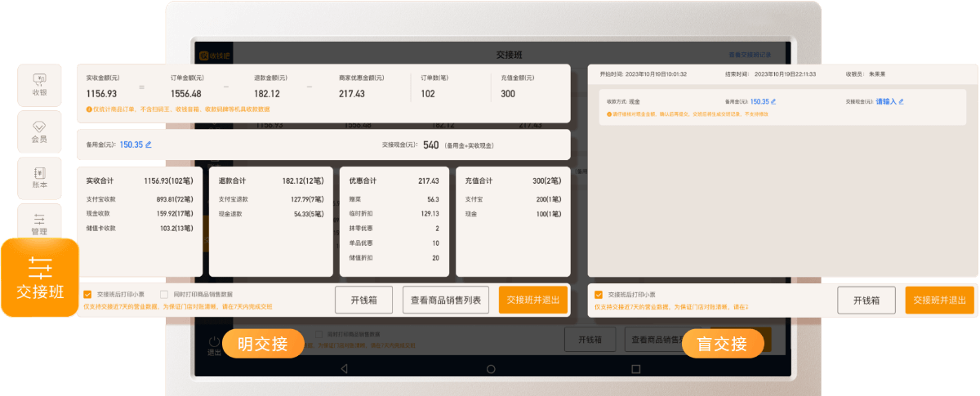980x396 pixels.
Task: Select the highlighted 交接班 shift handover tile
Action: coord(40,278)
